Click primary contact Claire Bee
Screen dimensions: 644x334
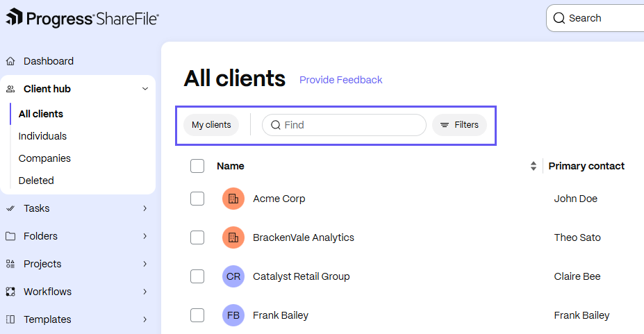(577, 276)
